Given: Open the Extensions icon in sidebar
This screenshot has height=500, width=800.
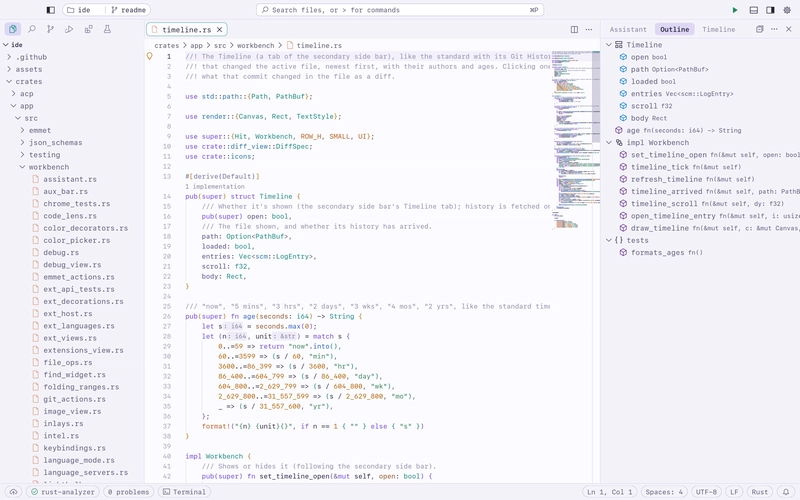Looking at the screenshot, I should pos(88,29).
